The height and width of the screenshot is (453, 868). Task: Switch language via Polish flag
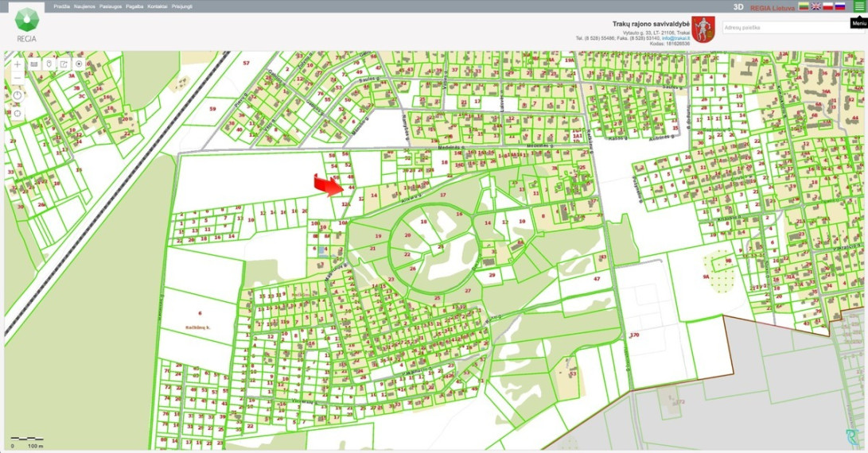pos(828,6)
